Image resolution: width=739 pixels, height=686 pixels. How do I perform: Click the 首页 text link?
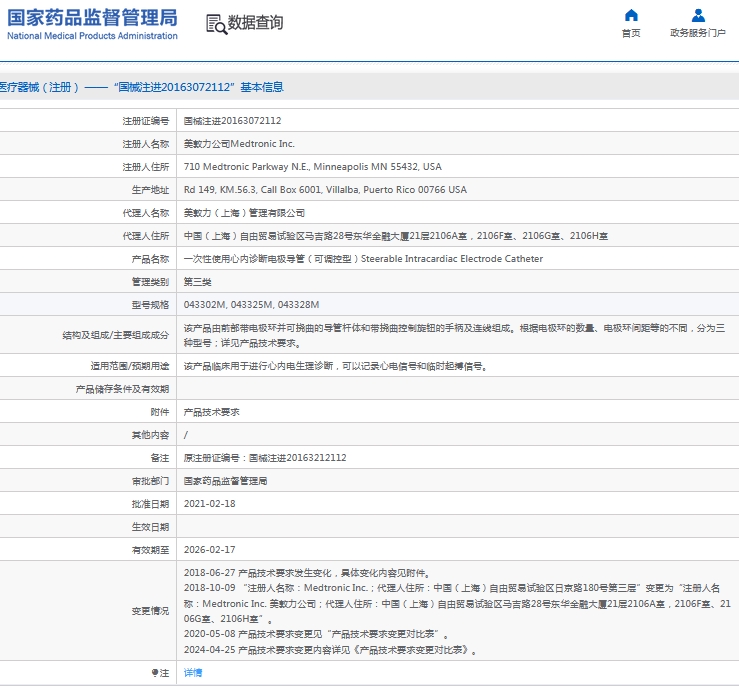pos(631,33)
